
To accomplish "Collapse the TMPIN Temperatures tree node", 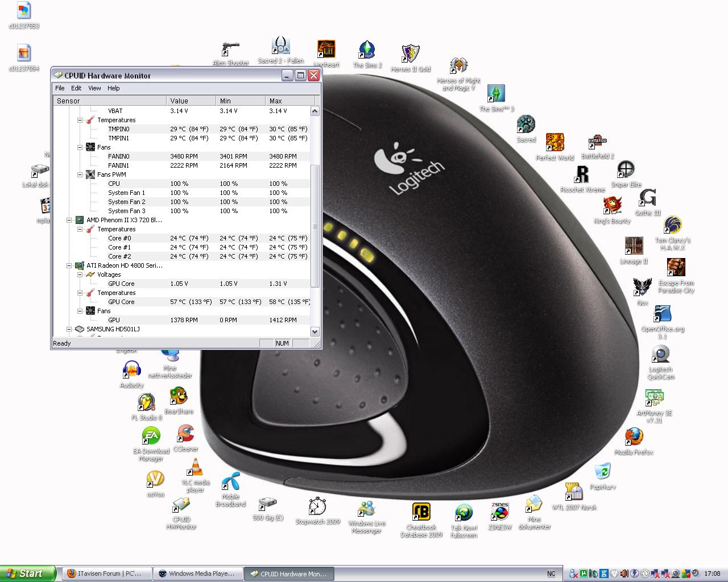I will [80, 120].
